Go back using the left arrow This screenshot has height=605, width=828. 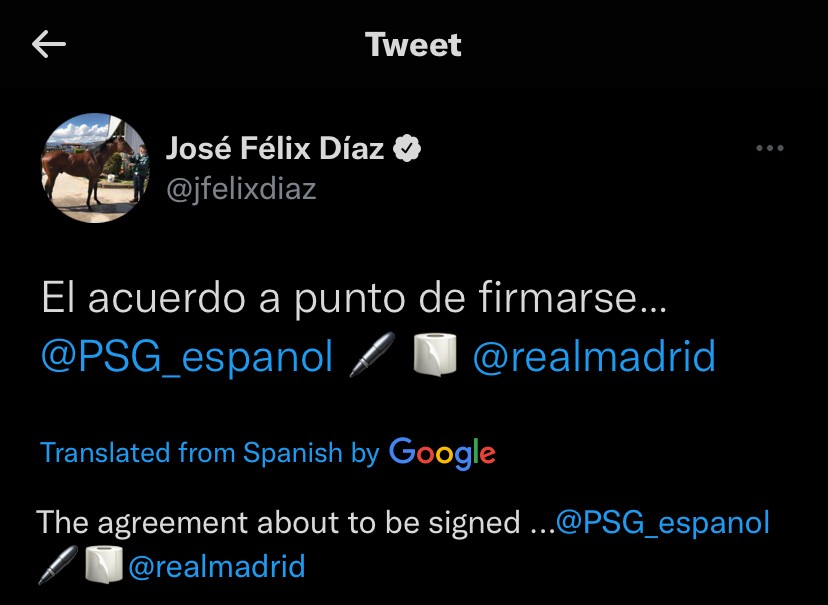tap(49, 44)
